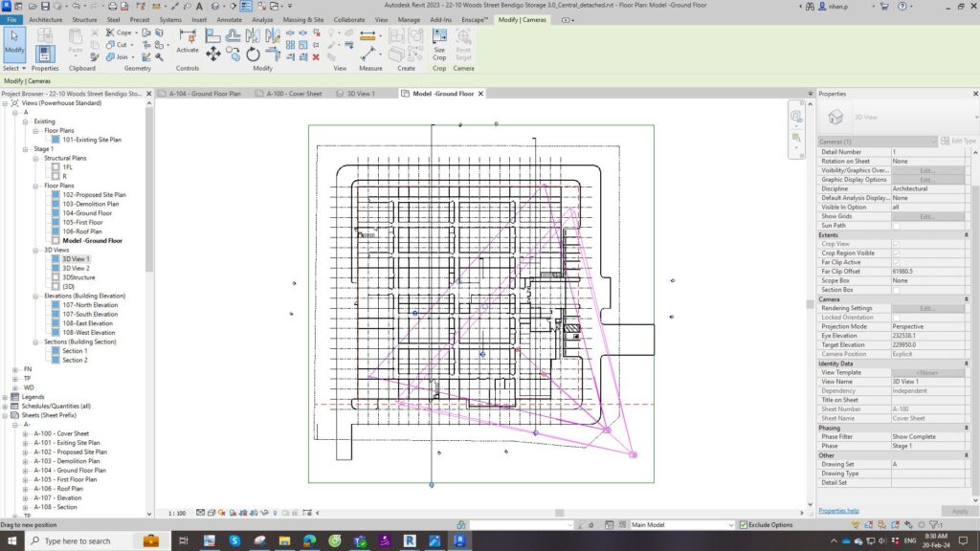The width and height of the screenshot is (980, 551).
Task: Click the Size Crop tool
Action: [x=439, y=42]
